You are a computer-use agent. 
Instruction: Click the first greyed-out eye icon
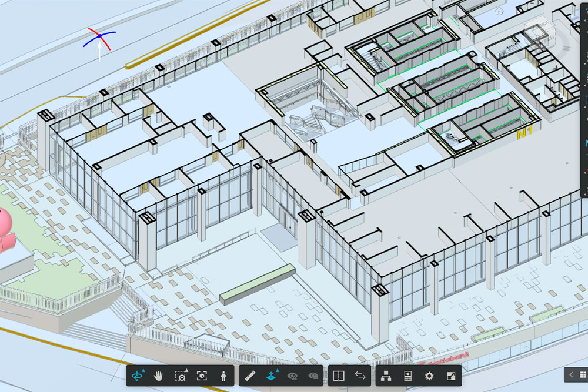(x=292, y=376)
